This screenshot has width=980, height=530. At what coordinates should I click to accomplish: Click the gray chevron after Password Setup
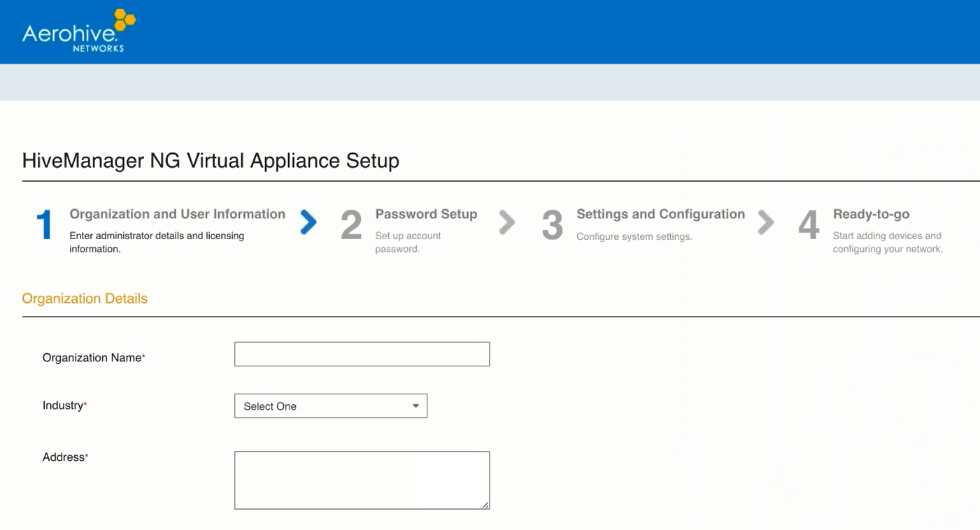pyautogui.click(x=507, y=222)
